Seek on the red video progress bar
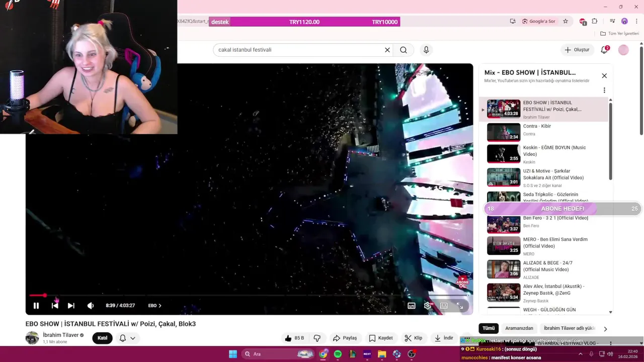The height and width of the screenshot is (362, 644). pos(249,295)
